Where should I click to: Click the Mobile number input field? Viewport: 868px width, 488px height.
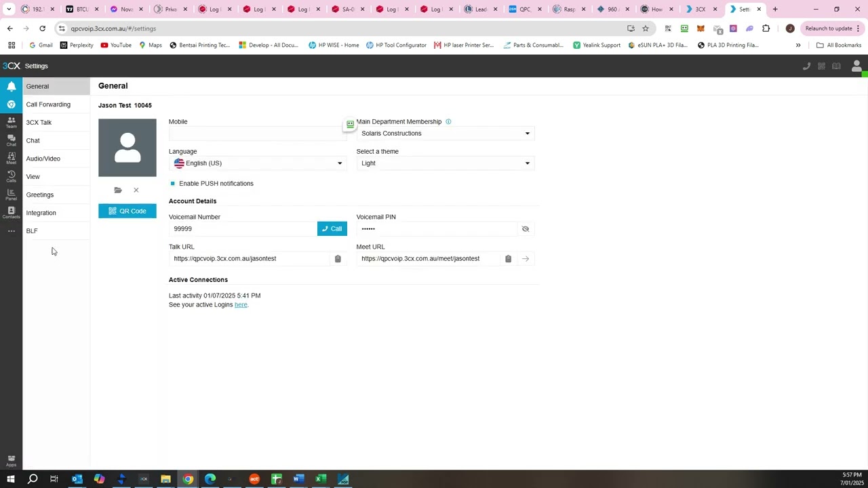256,134
